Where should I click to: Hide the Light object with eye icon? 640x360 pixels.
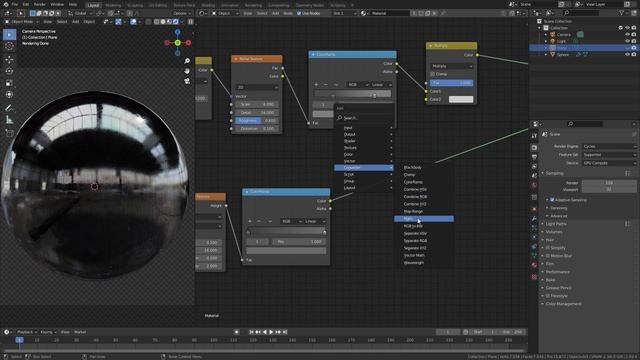point(627,41)
